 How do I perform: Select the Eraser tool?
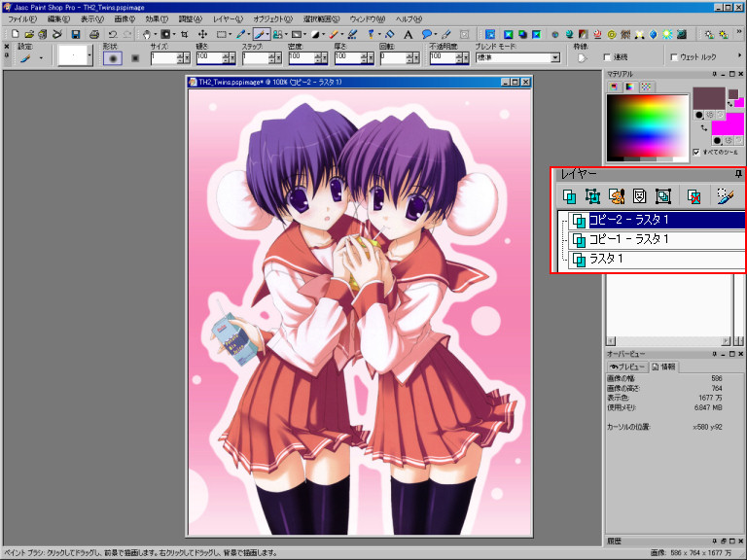coord(334,34)
